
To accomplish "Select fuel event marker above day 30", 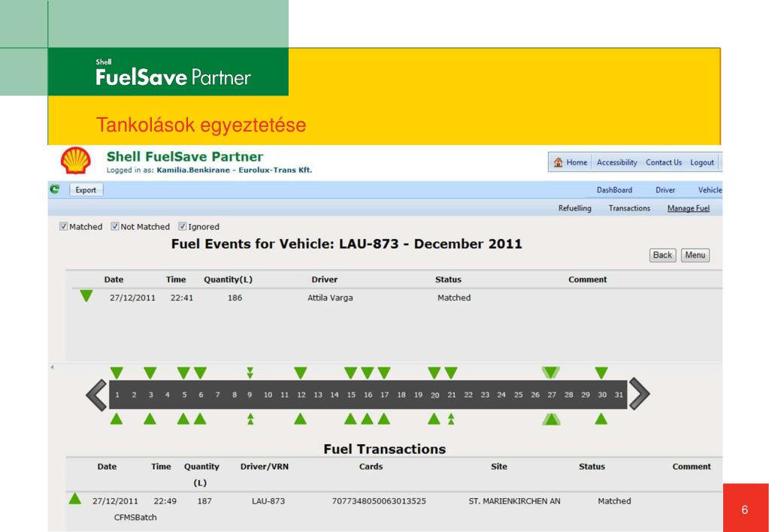I will [601, 373].
